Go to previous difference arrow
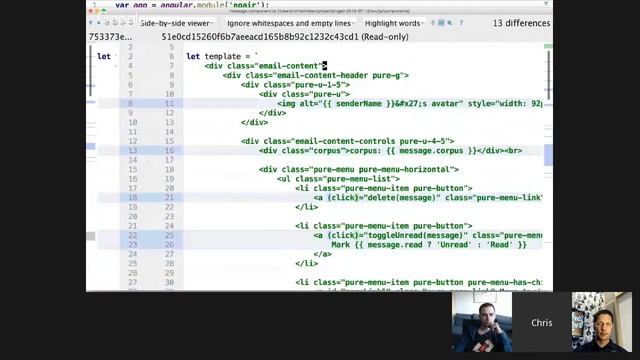 click(91, 23)
